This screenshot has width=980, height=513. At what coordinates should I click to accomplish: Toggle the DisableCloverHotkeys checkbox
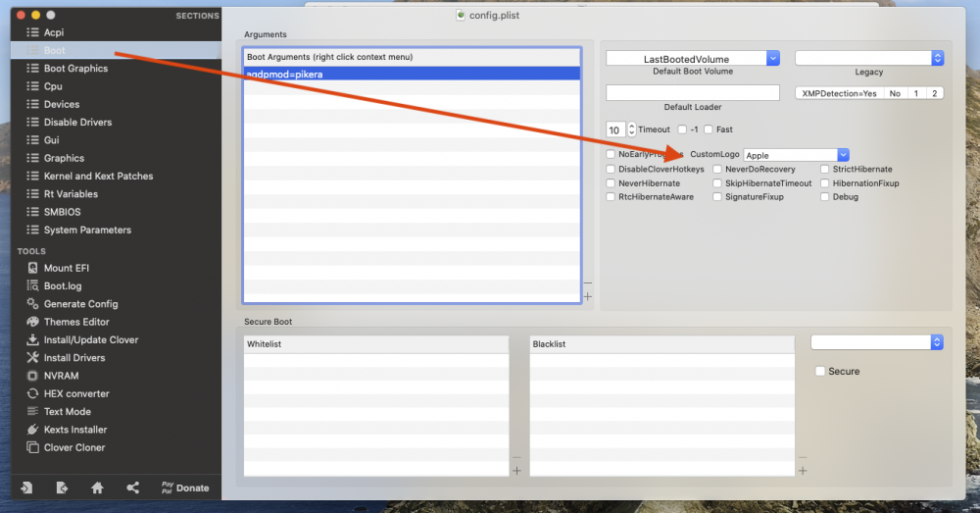pyautogui.click(x=611, y=169)
